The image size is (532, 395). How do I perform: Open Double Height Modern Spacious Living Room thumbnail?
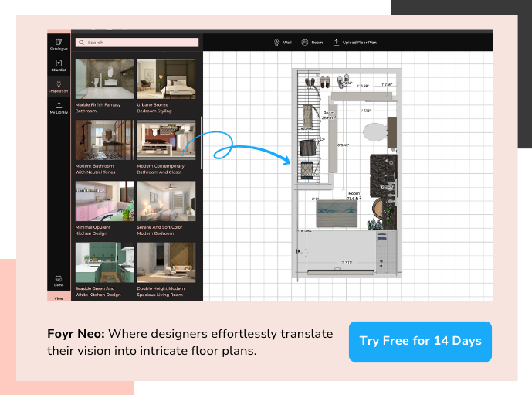click(x=166, y=262)
